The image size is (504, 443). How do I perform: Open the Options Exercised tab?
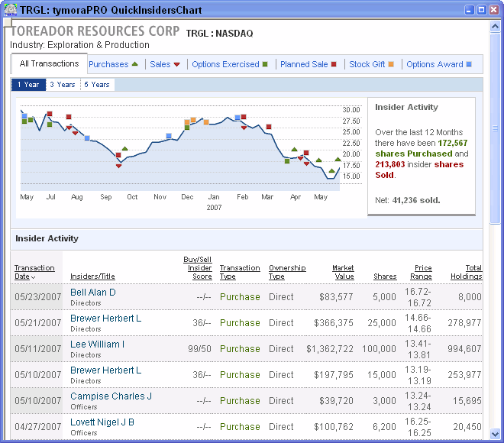225,64
